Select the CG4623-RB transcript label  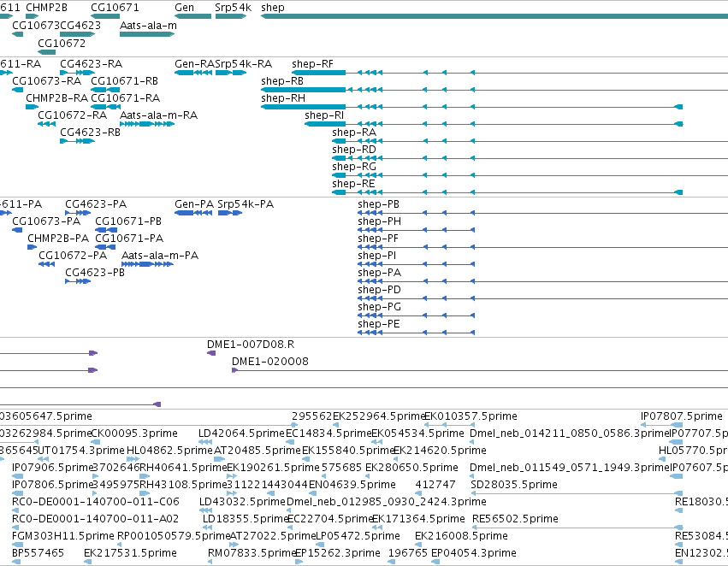pos(90,133)
